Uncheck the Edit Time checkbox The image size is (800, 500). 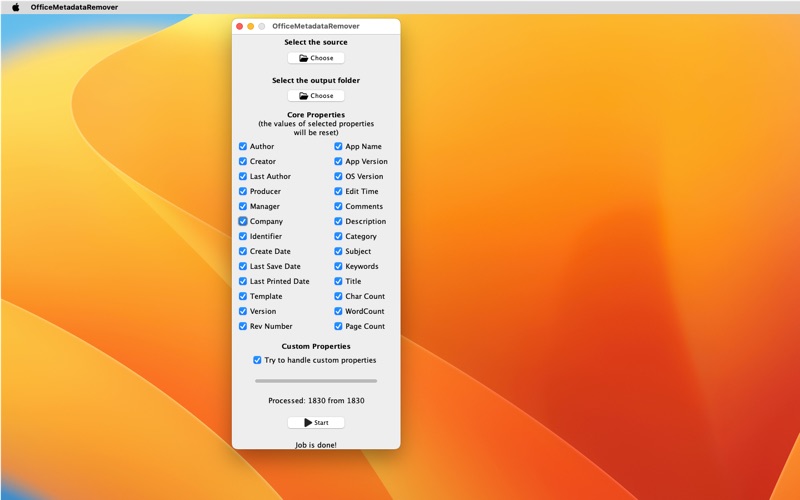click(x=338, y=191)
